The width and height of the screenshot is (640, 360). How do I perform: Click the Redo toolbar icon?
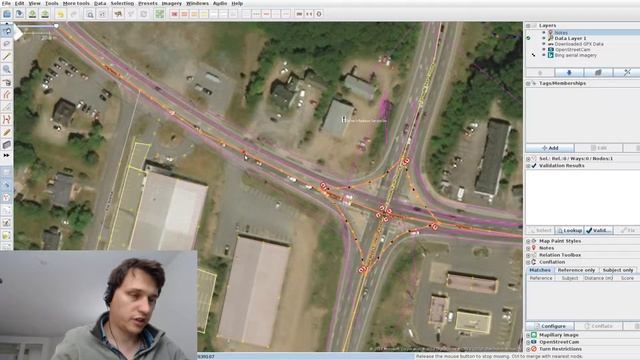[73, 14]
